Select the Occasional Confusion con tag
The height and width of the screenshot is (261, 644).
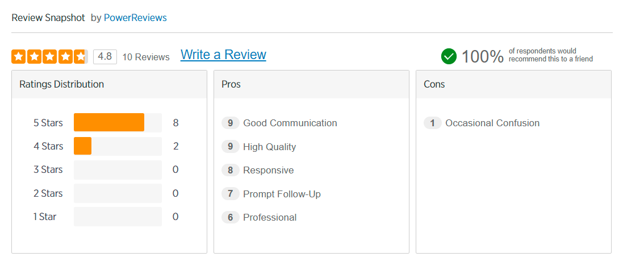[492, 123]
